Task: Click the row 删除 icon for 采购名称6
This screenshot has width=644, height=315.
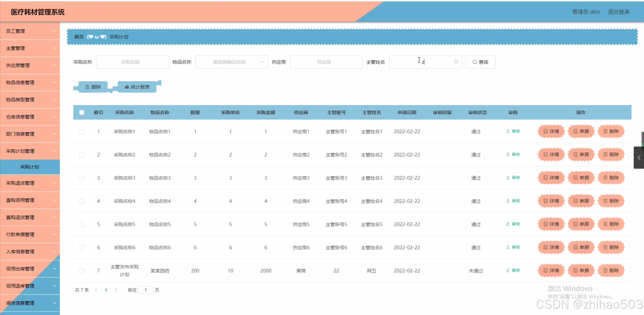Action: click(605, 247)
